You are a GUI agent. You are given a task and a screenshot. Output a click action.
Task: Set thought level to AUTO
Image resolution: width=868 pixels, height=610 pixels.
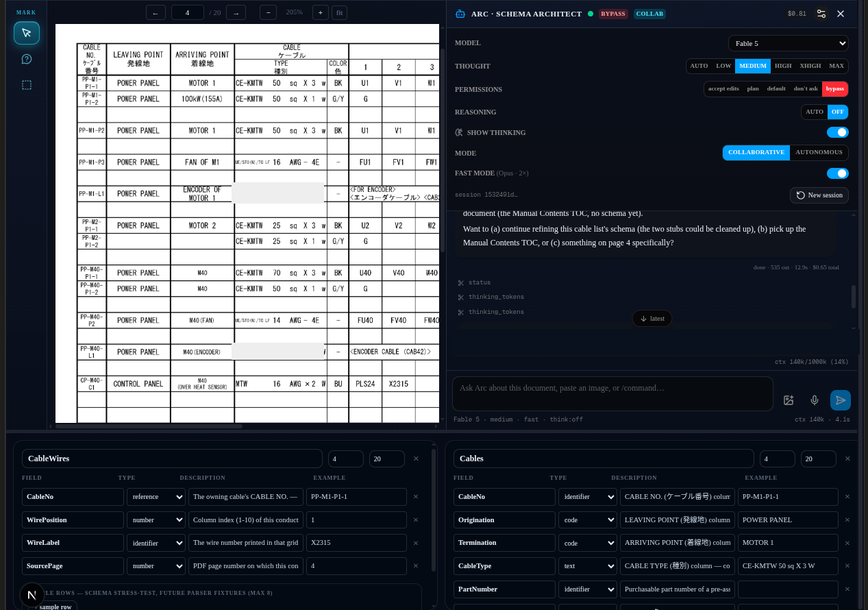(x=699, y=66)
